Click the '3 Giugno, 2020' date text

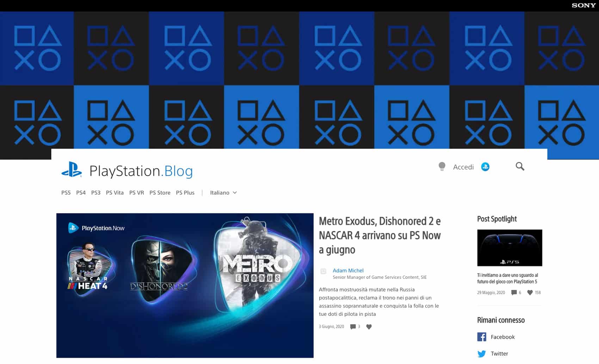331,327
